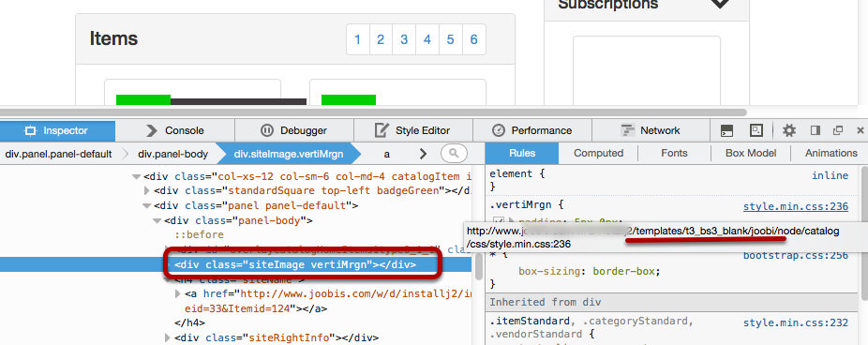868x345 pixels.
Task: Select the Animations sidebar tab
Action: pyautogui.click(x=831, y=154)
